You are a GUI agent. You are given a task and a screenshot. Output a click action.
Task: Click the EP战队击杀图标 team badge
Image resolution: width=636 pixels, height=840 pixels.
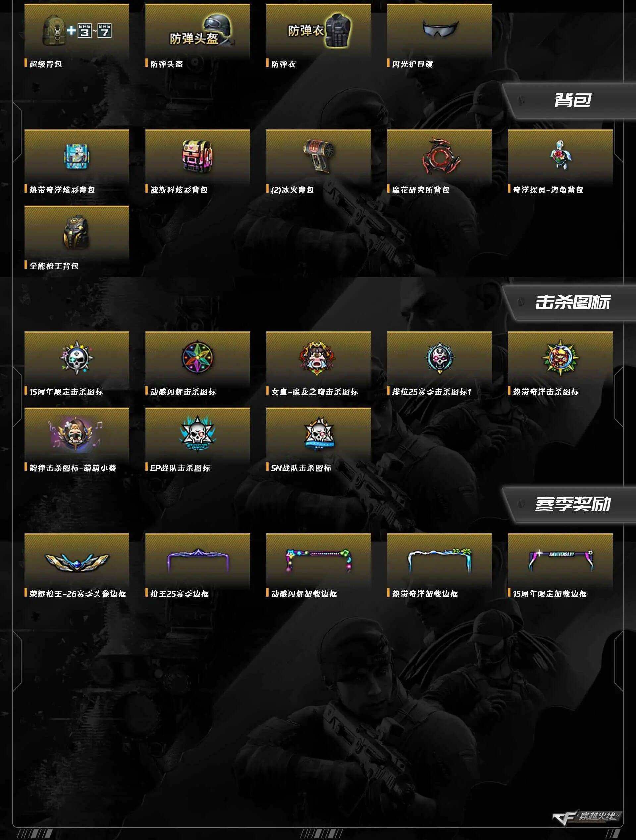pos(197,434)
